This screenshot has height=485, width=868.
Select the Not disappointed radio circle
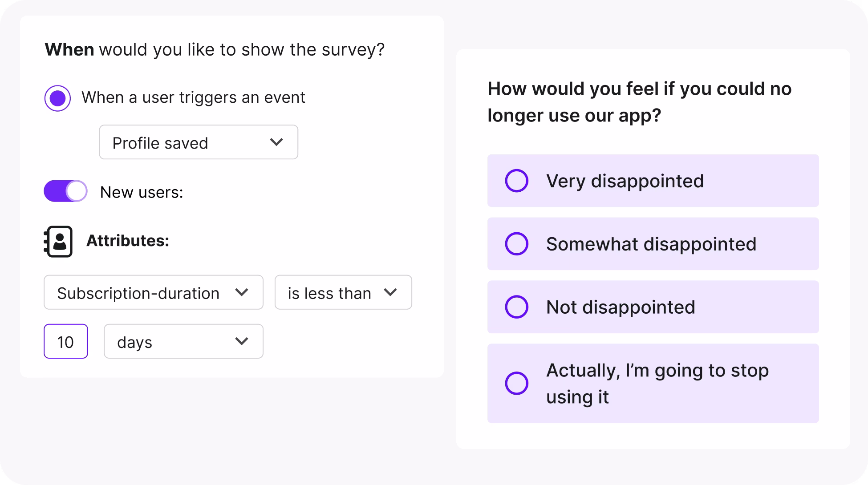516,307
